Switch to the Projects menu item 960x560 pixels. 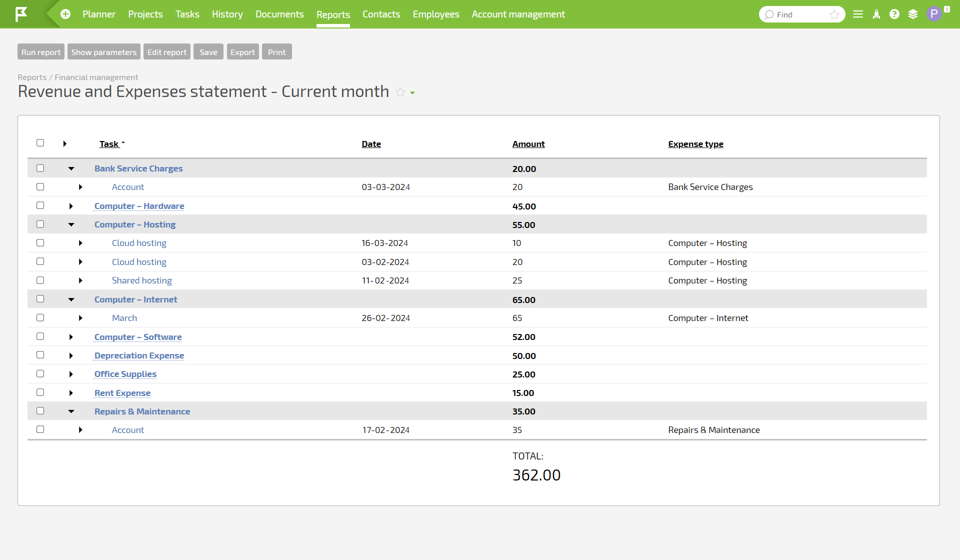[145, 14]
